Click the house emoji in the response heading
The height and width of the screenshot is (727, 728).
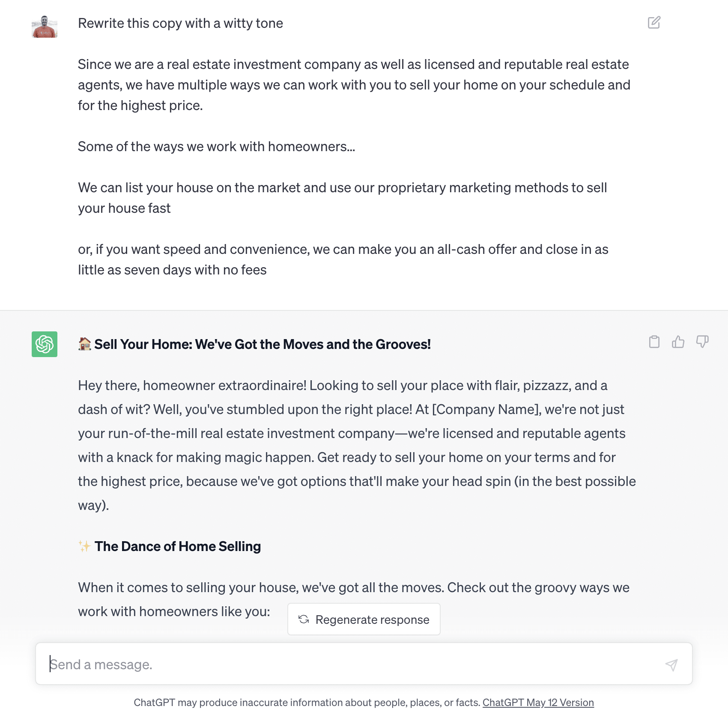[x=85, y=344]
